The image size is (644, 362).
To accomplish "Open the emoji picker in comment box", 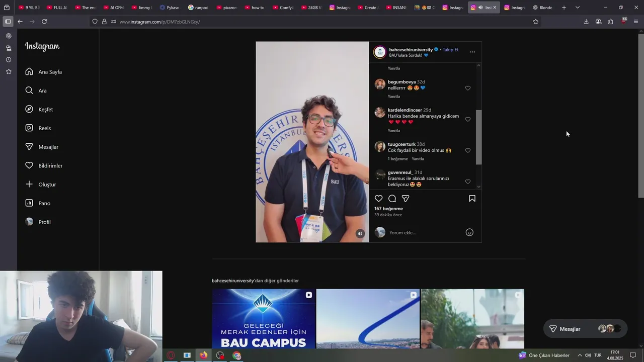I will click(x=469, y=232).
